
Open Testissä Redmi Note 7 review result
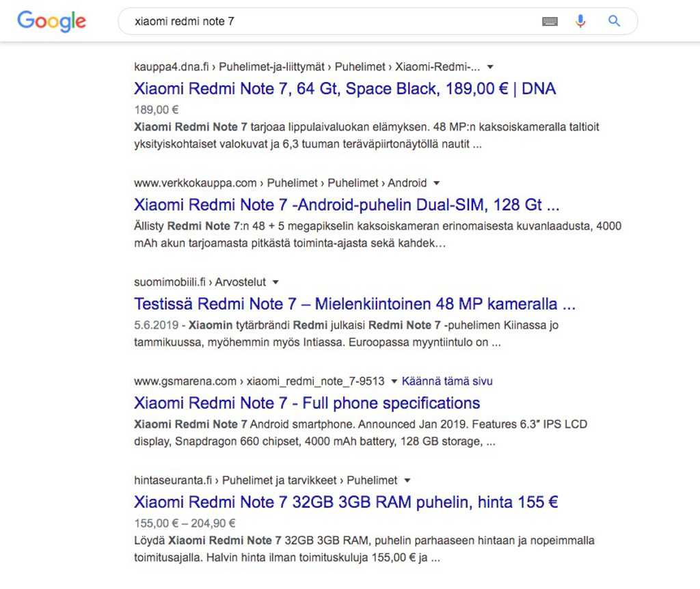(x=355, y=303)
